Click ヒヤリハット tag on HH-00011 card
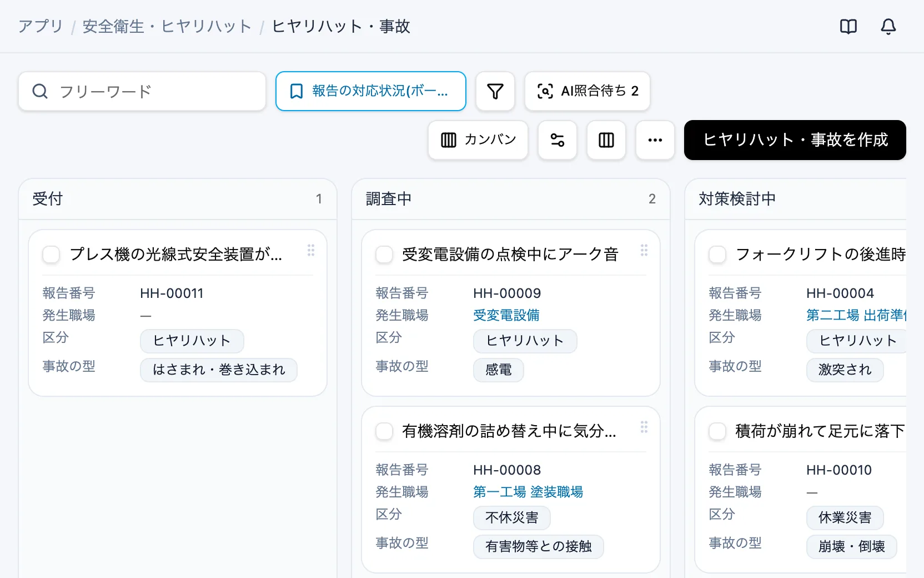The width and height of the screenshot is (924, 578). [192, 341]
